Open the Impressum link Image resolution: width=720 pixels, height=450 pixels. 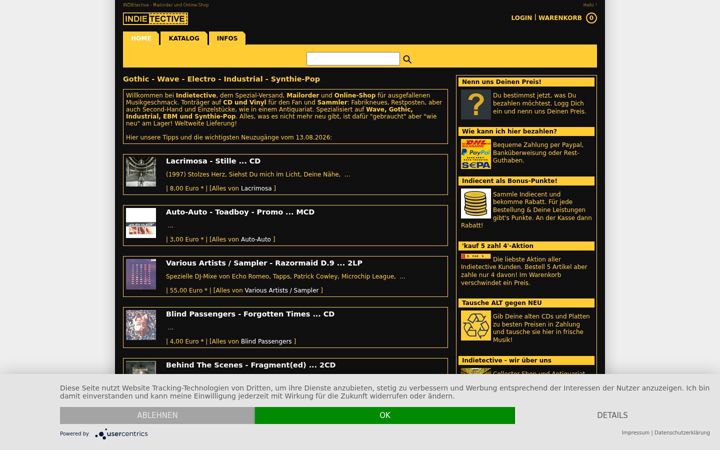636,433
